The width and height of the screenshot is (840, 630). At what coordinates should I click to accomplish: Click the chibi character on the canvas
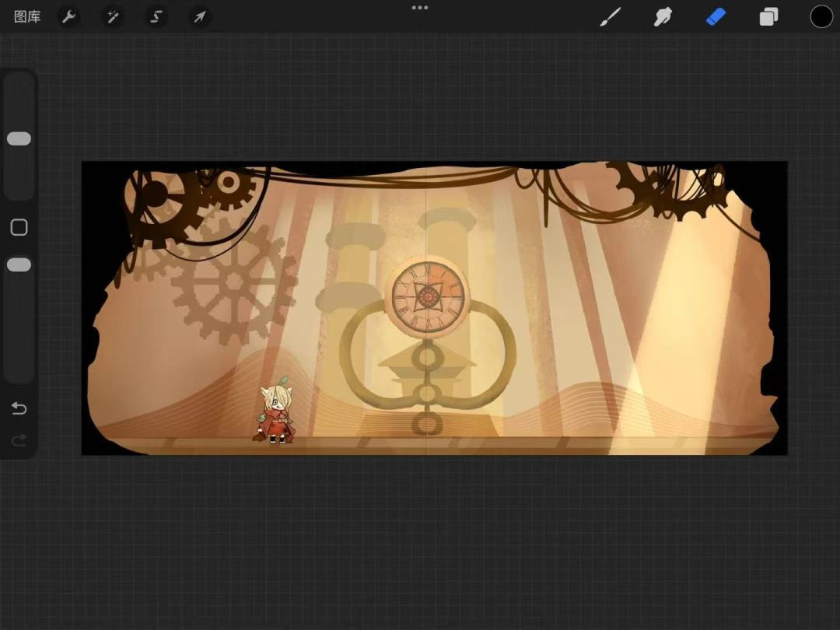[275, 410]
